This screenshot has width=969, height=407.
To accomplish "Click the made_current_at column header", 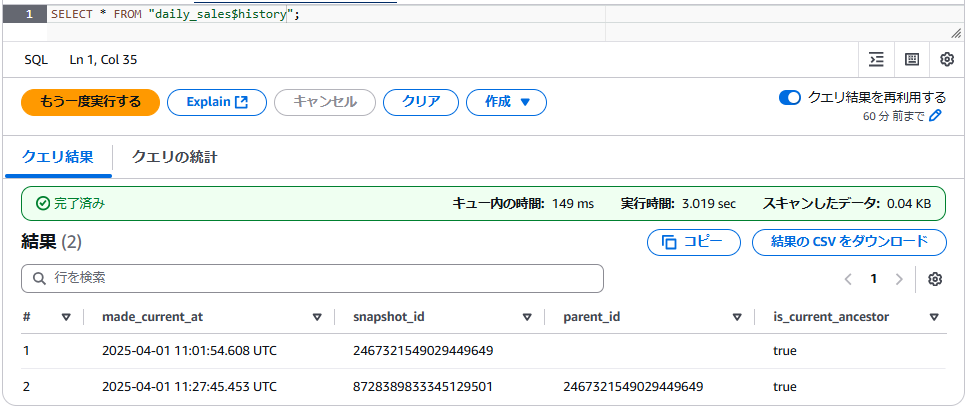I will pyautogui.click(x=153, y=317).
